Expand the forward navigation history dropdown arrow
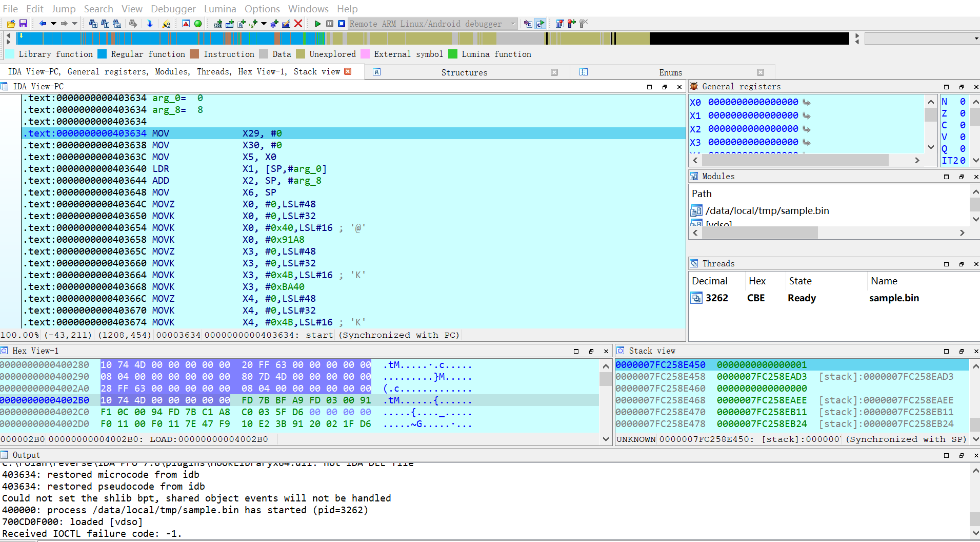 point(74,24)
